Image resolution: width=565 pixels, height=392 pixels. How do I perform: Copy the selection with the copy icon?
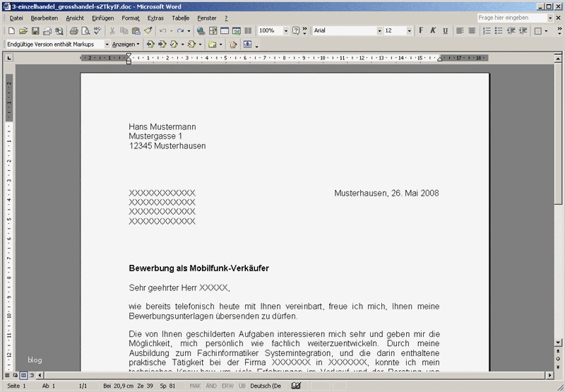tap(124, 31)
